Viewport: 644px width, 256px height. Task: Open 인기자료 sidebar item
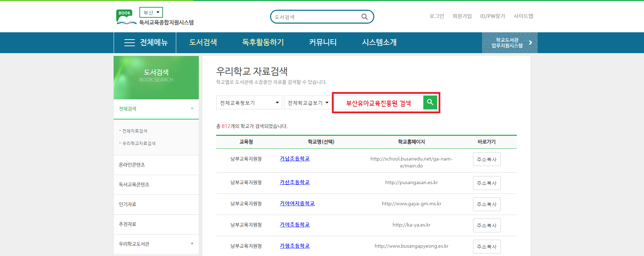point(156,204)
